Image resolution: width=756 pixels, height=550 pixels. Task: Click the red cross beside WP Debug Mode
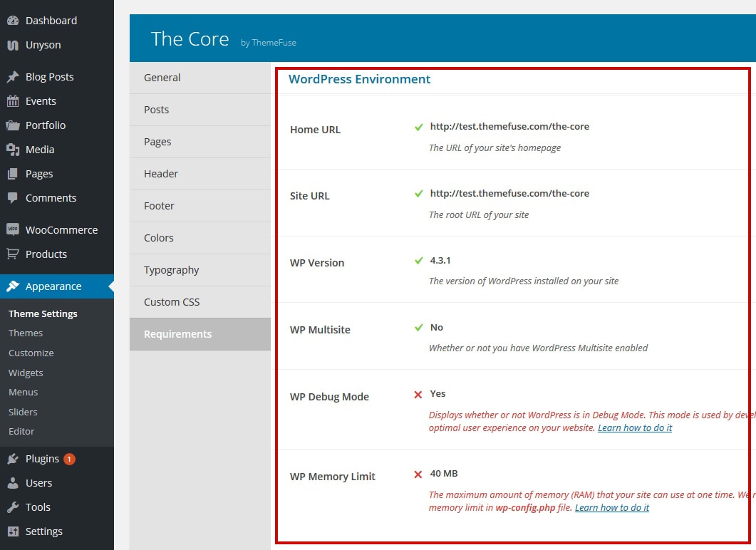(x=418, y=394)
